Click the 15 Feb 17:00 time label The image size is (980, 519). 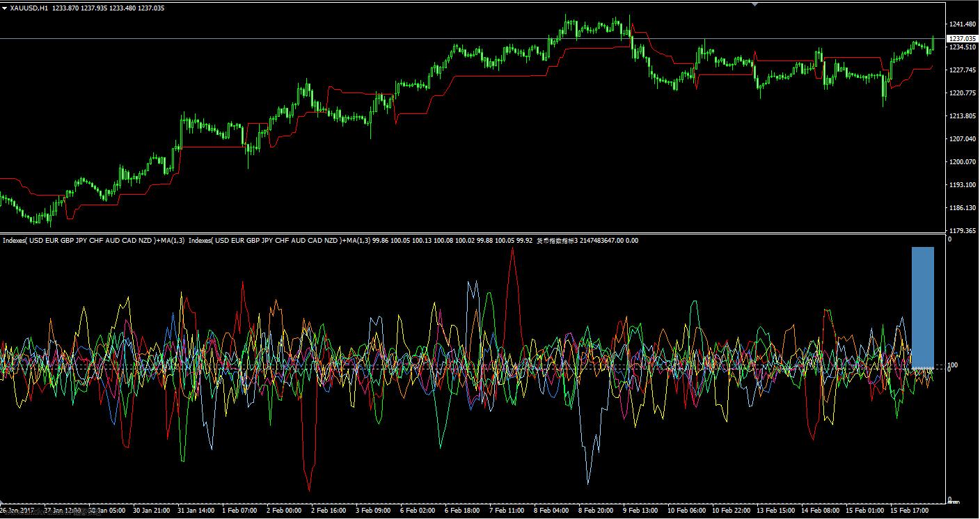[x=909, y=511]
